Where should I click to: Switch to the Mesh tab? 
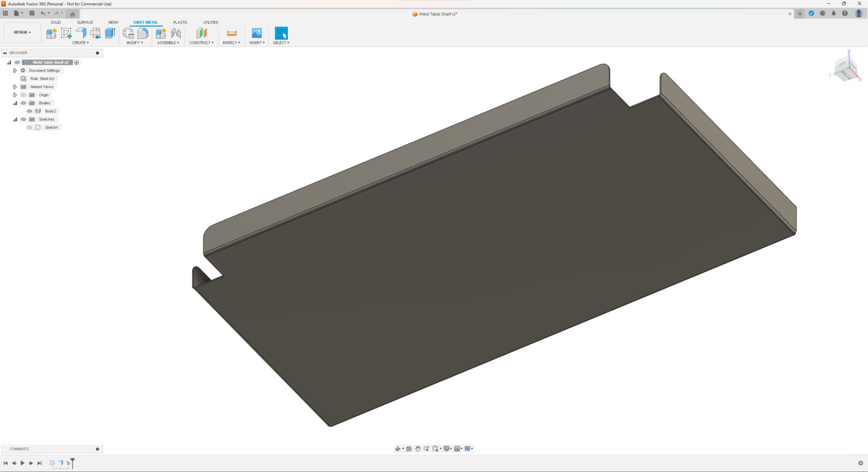coord(113,22)
